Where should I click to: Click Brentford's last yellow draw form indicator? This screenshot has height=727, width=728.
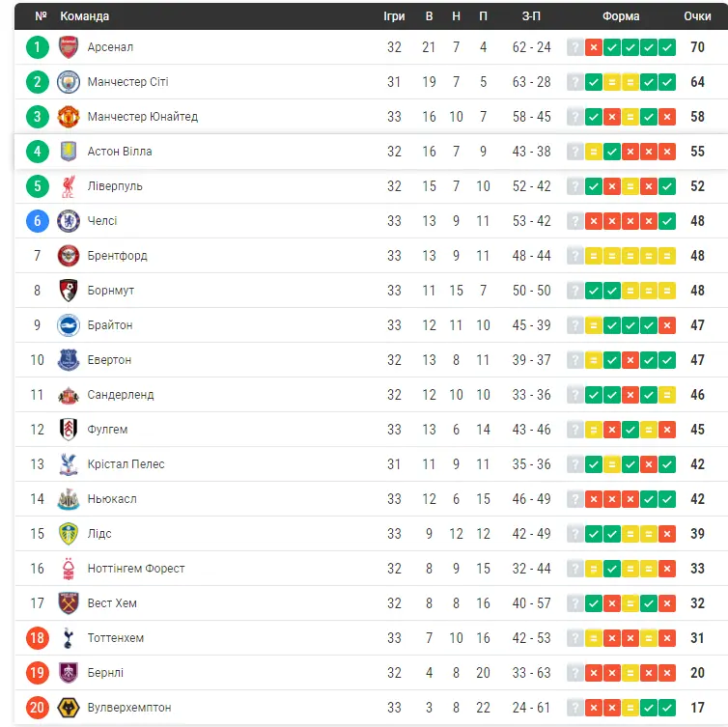pyautogui.click(x=667, y=256)
